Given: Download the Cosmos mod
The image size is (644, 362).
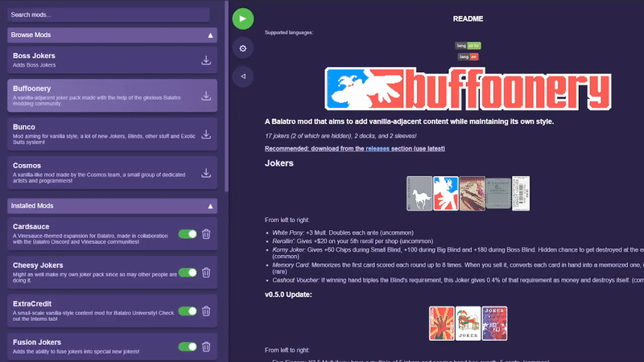Looking at the screenshot, I should pos(206,173).
